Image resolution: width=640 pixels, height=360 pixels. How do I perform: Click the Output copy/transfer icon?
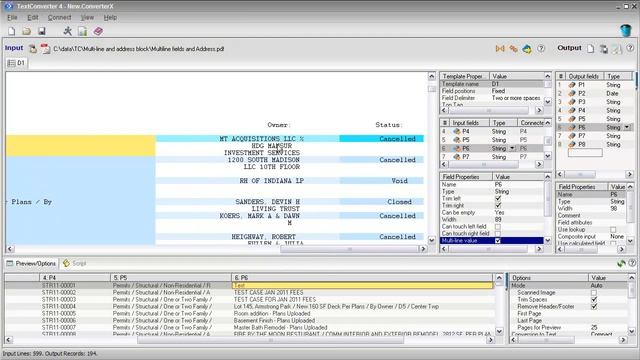click(604, 49)
